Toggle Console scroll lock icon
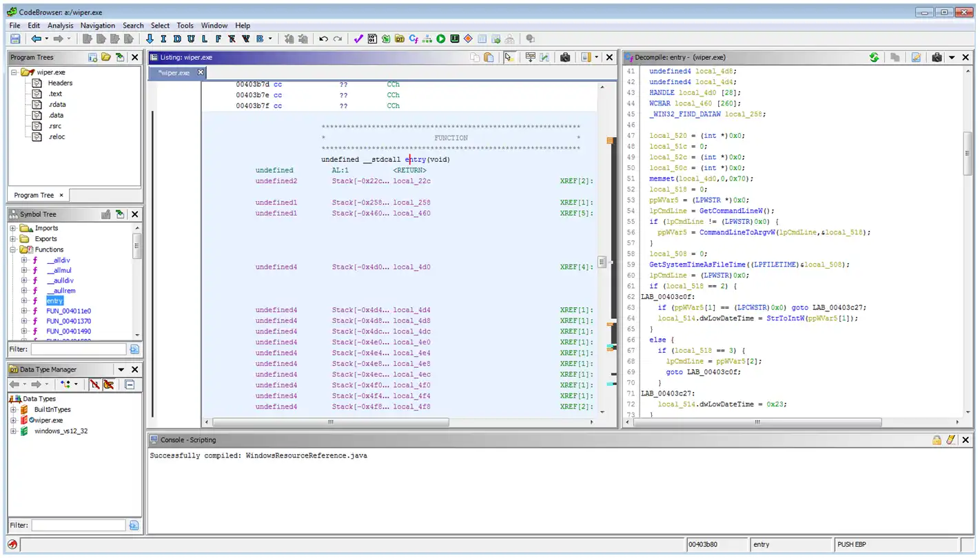This screenshot has height=558, width=980. click(x=937, y=440)
